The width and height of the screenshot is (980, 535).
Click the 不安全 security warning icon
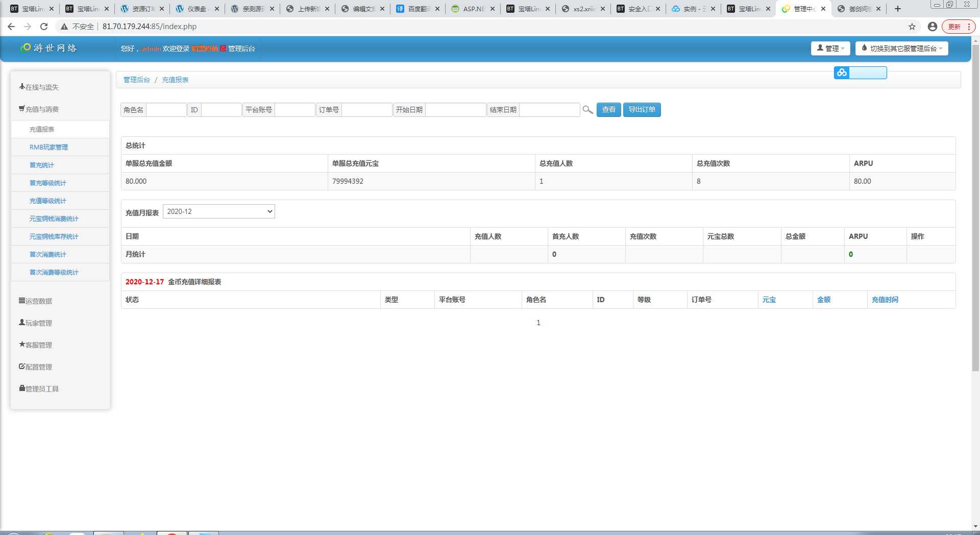click(64, 27)
